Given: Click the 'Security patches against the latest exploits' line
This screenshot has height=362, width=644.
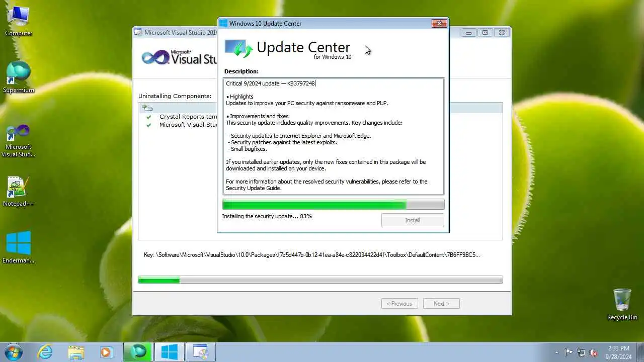Looking at the screenshot, I should tap(282, 142).
